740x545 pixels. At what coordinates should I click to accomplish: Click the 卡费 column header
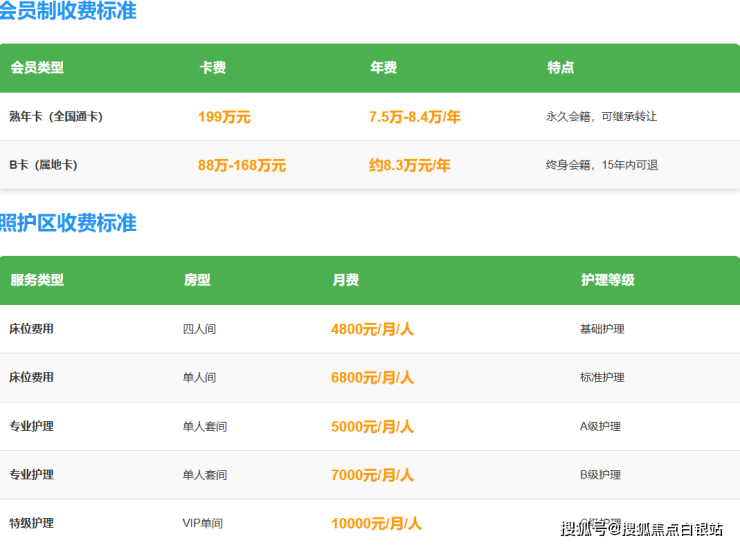(212, 68)
